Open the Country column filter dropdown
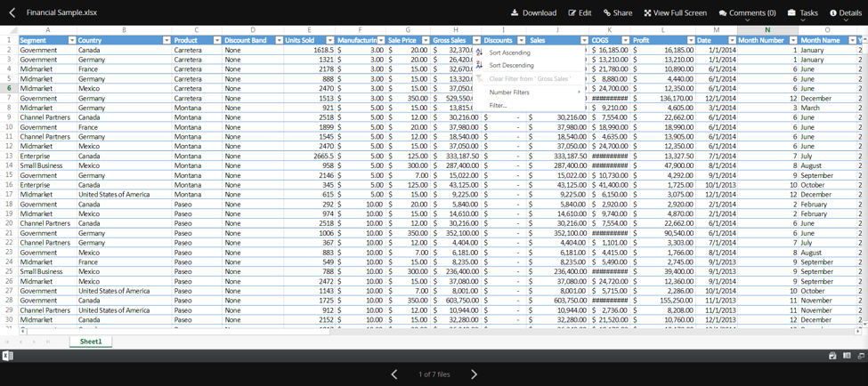This screenshot has height=386, width=868. pyautogui.click(x=166, y=41)
